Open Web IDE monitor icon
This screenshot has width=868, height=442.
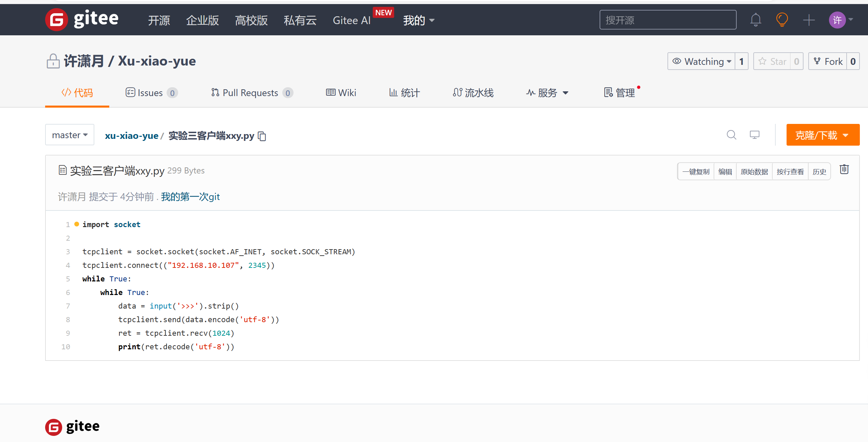[754, 135]
